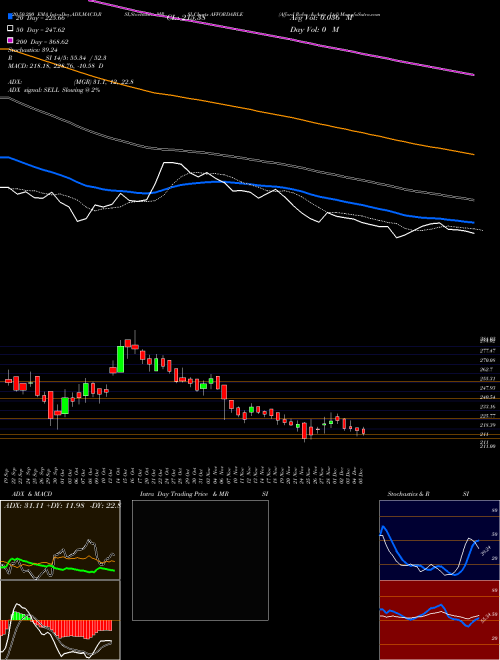Click the white 50 Day legend swatch
Screen dimensions: 500x660
pos(11,29)
